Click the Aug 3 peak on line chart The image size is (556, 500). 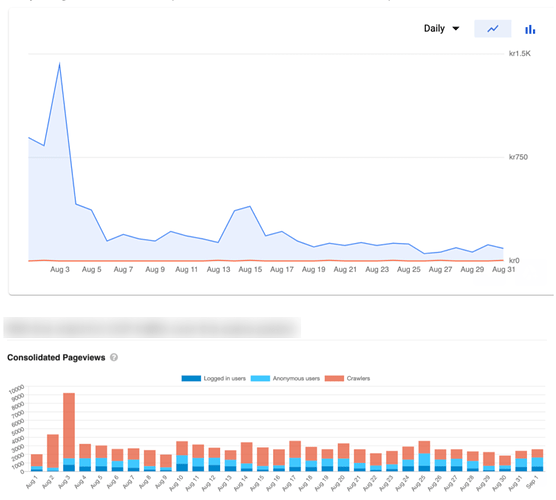tap(60, 64)
